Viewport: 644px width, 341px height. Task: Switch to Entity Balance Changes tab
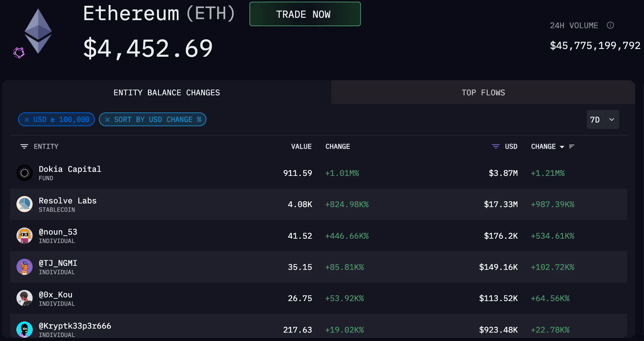167,93
